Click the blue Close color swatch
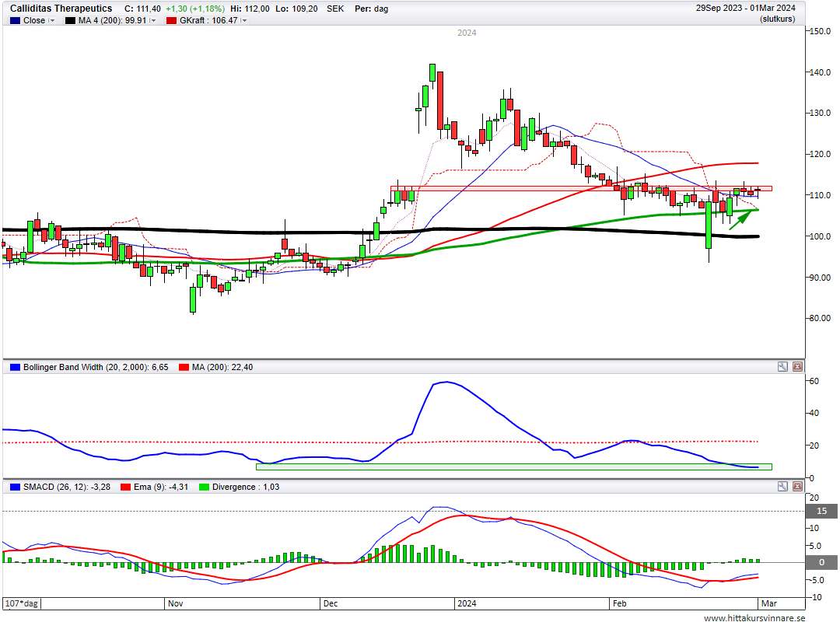The image size is (840, 622). pyautogui.click(x=15, y=20)
